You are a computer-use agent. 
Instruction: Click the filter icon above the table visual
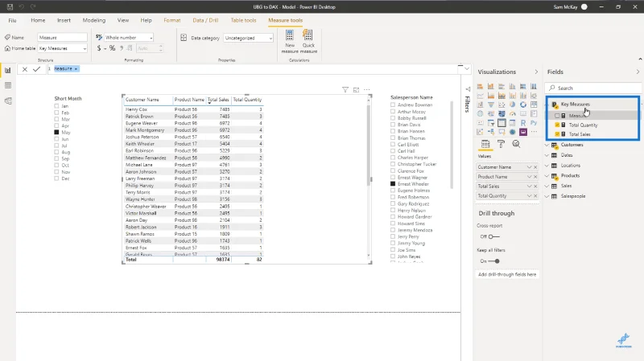(345, 89)
